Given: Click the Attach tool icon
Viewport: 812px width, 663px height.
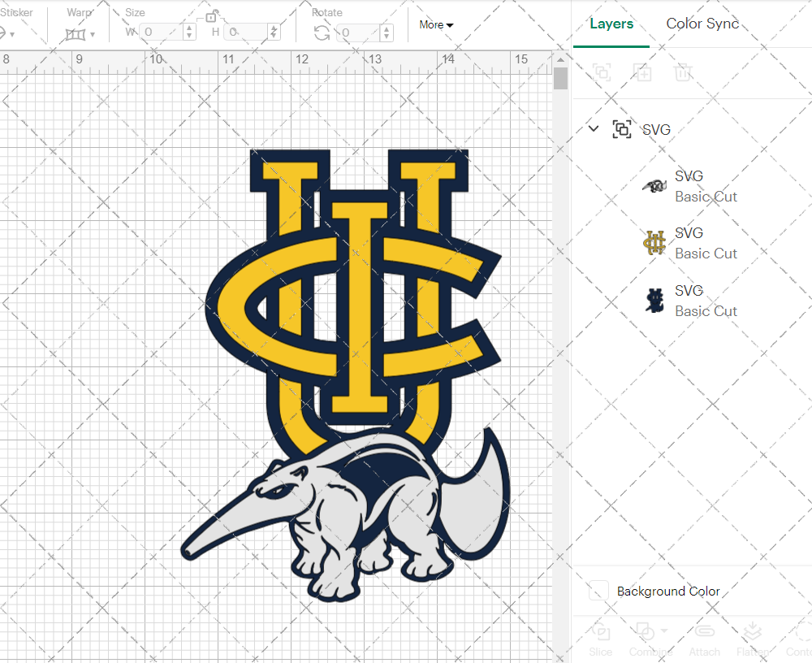Looking at the screenshot, I should click(704, 632).
